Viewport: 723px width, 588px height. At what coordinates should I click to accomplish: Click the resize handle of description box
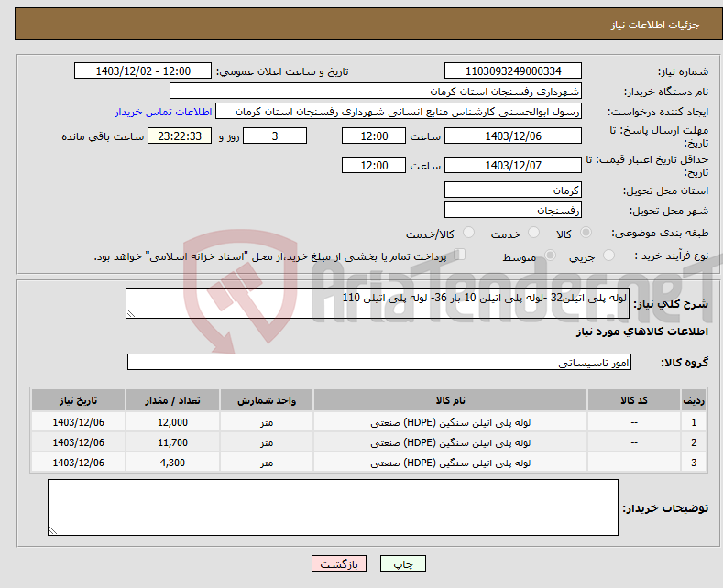[x=130, y=313]
